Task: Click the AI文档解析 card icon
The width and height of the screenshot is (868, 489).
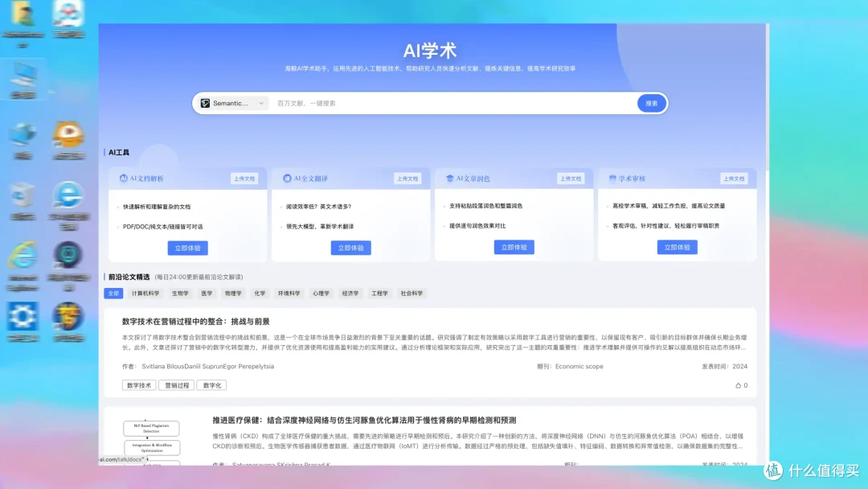Action: 124,179
